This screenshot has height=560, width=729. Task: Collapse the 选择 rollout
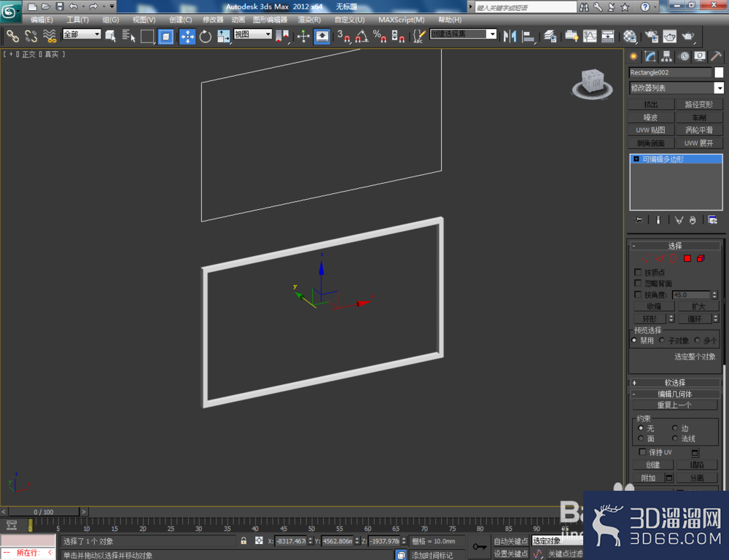(x=674, y=246)
